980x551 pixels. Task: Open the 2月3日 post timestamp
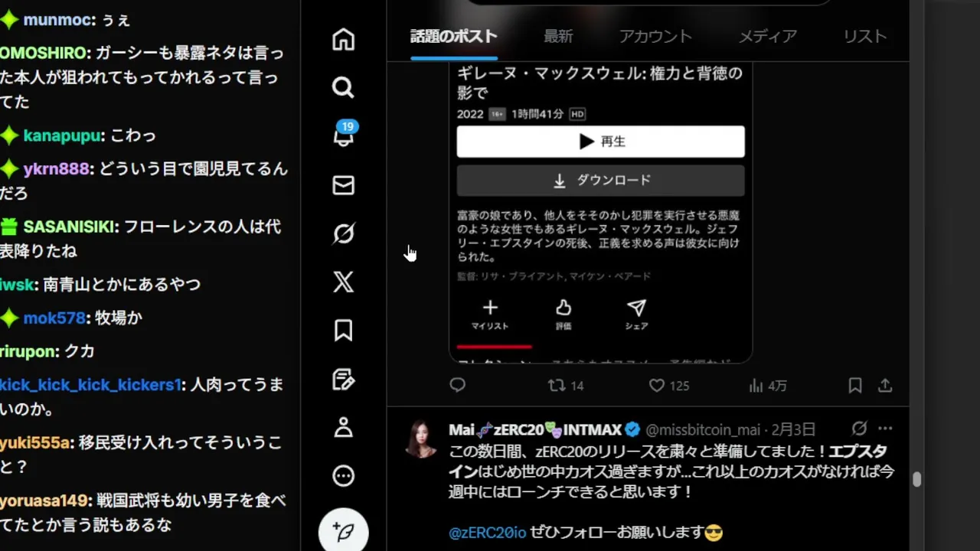[793, 429]
